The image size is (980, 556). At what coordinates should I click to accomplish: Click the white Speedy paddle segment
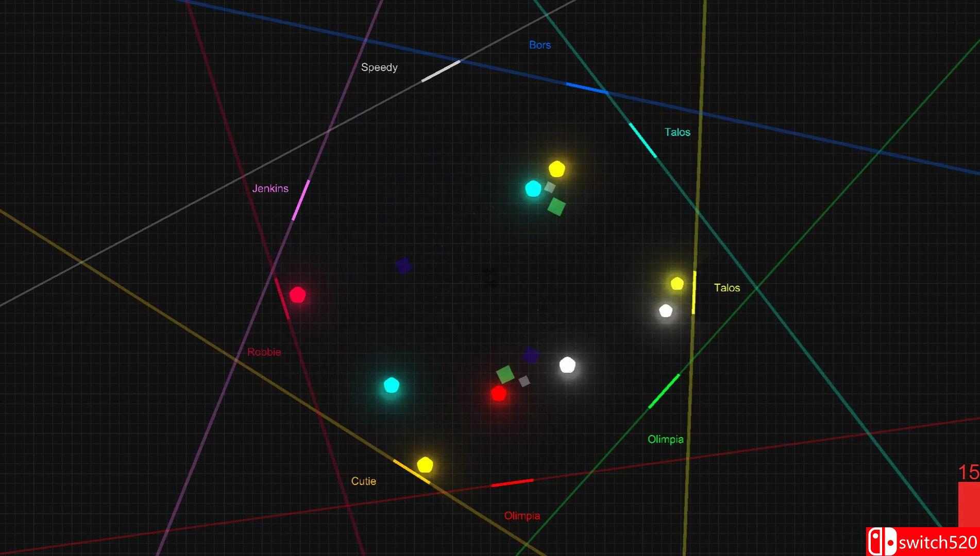pyautogui.click(x=441, y=71)
